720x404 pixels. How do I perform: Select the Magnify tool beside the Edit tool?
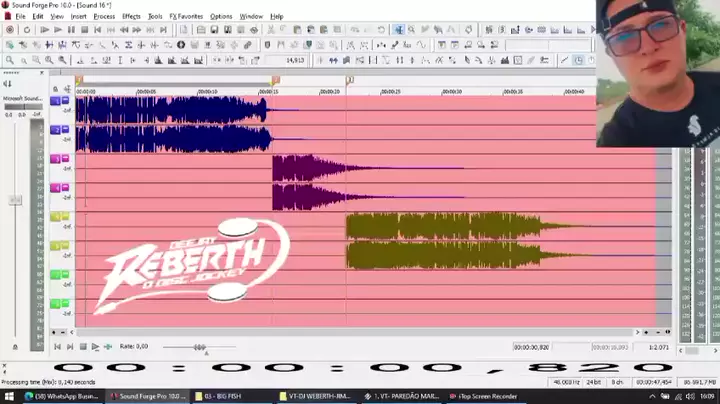pos(412,30)
